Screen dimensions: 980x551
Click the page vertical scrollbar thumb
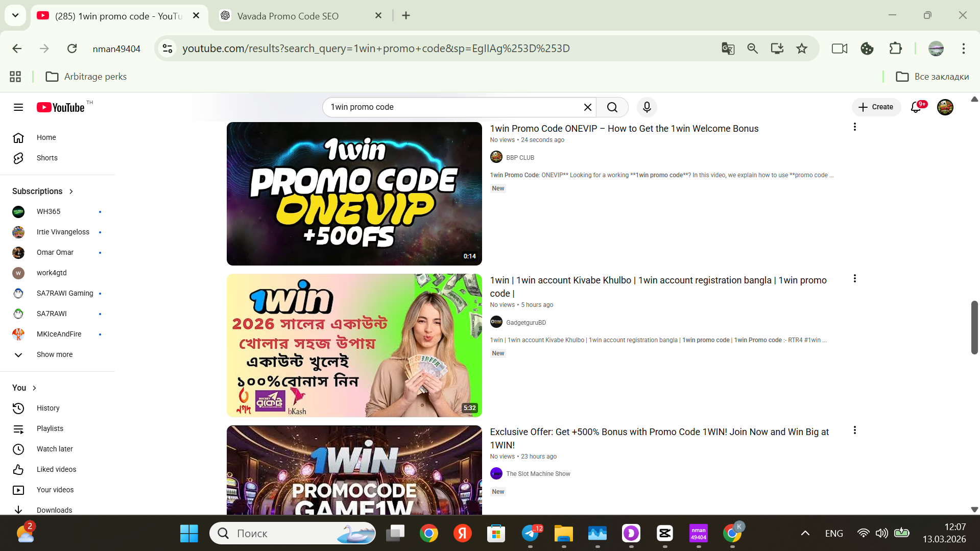(974, 327)
